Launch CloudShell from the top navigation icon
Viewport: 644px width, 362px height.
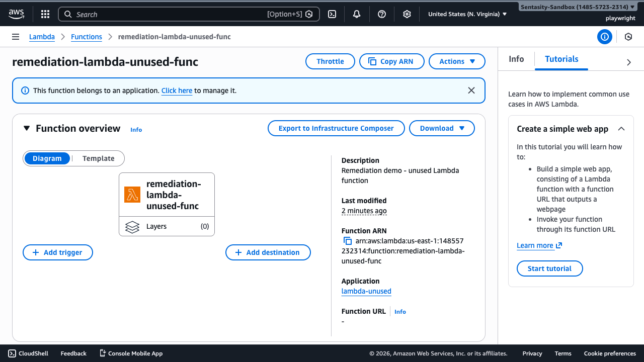pos(332,14)
